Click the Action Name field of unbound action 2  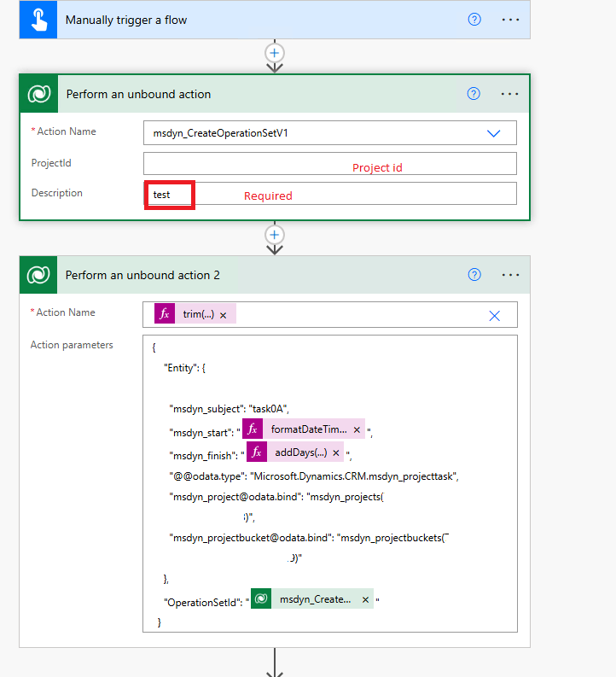pos(330,315)
